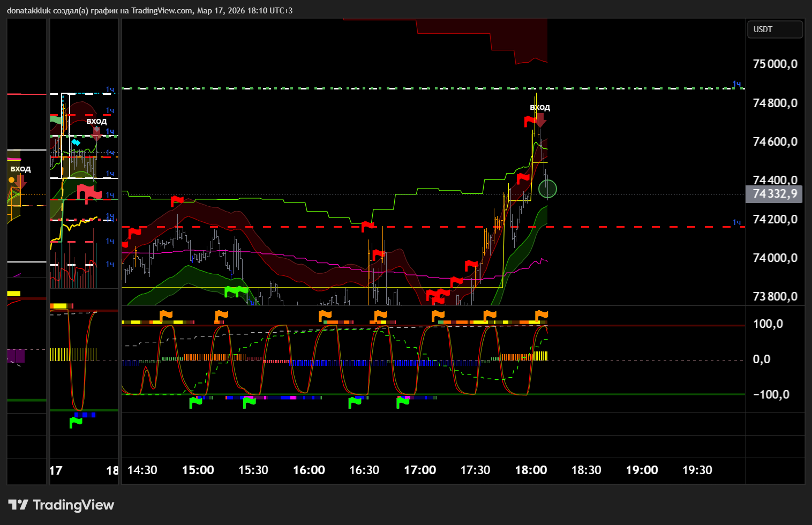This screenshot has height=525, width=812.
Task: Click the cyan diamond marker in the middle panel
Action: click(76, 142)
